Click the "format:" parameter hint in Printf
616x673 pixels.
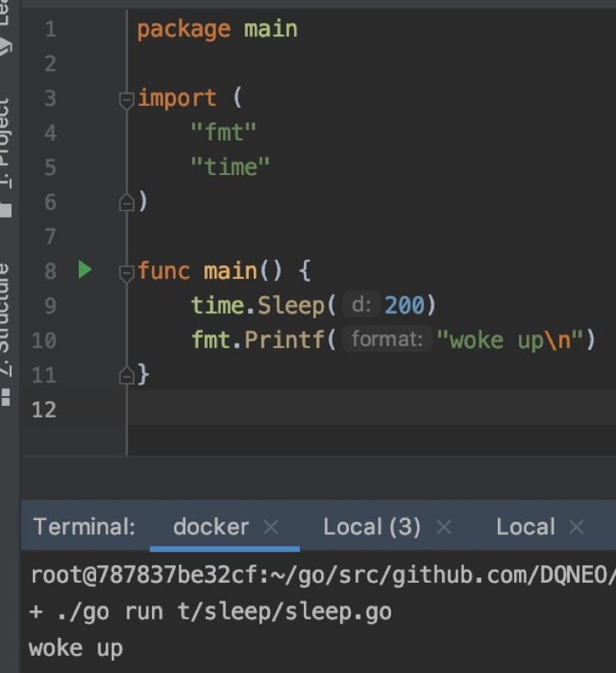pos(386,339)
